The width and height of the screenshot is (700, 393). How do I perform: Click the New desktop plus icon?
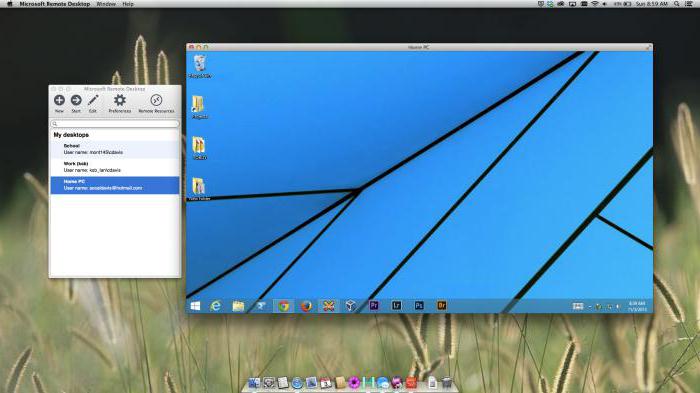(x=59, y=100)
